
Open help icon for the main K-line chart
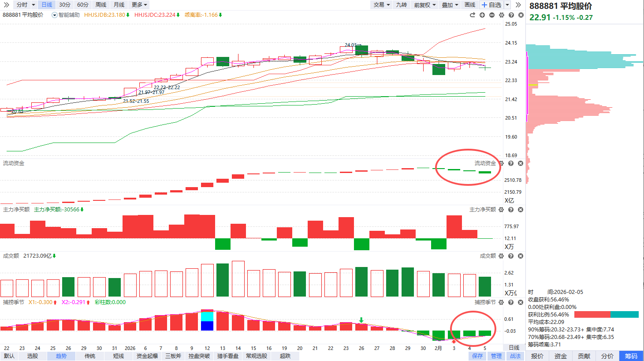click(511, 15)
